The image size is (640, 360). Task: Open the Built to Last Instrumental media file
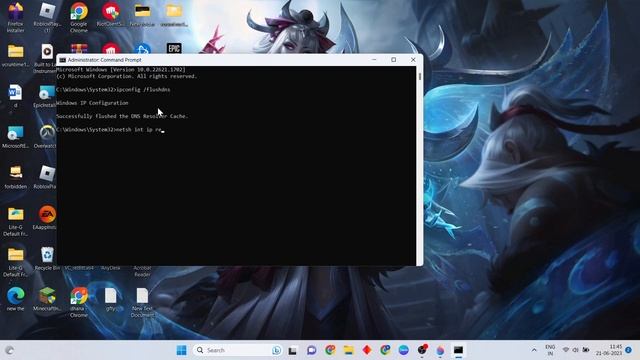tap(46, 58)
